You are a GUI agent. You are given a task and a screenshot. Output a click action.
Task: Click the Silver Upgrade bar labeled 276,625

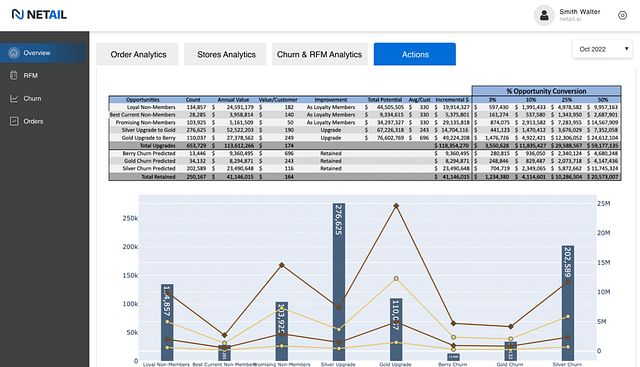click(x=339, y=282)
